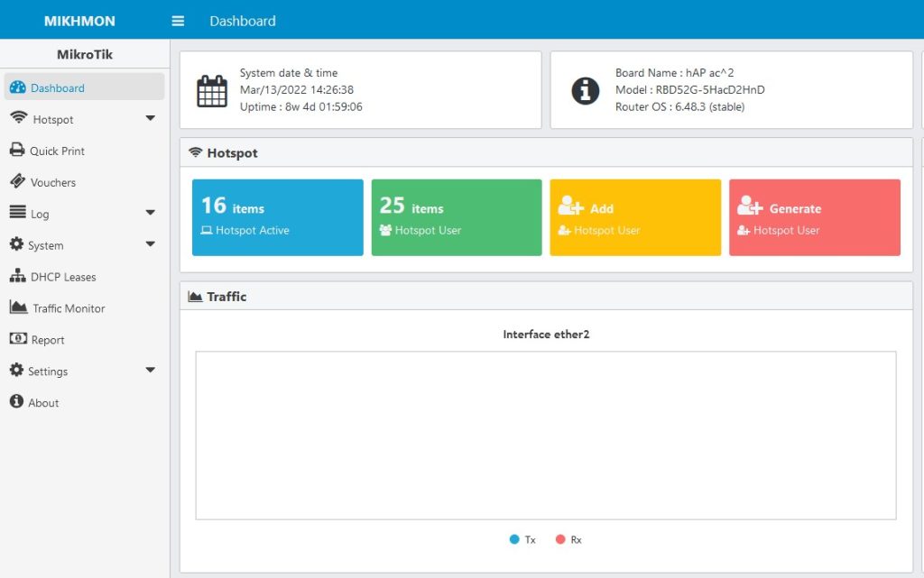Open the Generate Hotspot User card
924x578 pixels.
click(815, 216)
